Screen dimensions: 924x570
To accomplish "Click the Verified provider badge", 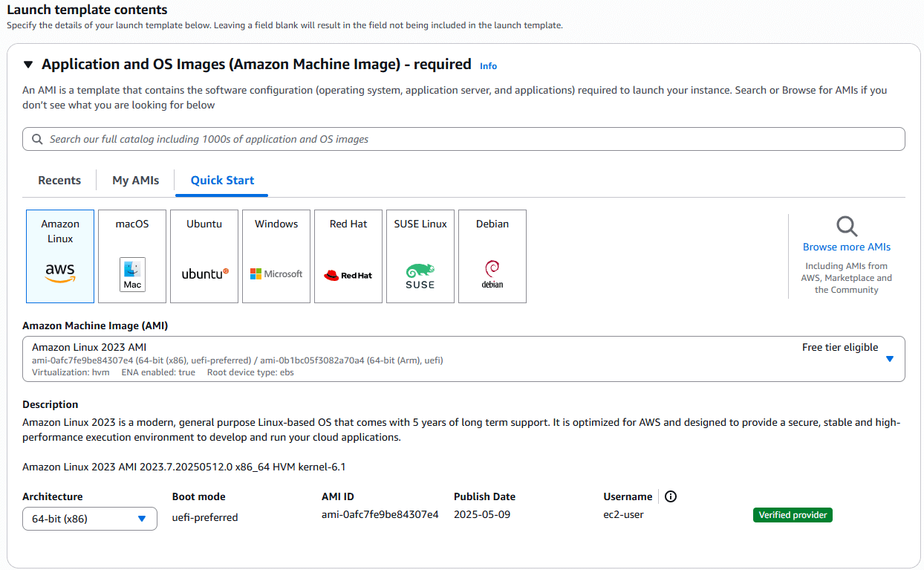I will (x=793, y=515).
